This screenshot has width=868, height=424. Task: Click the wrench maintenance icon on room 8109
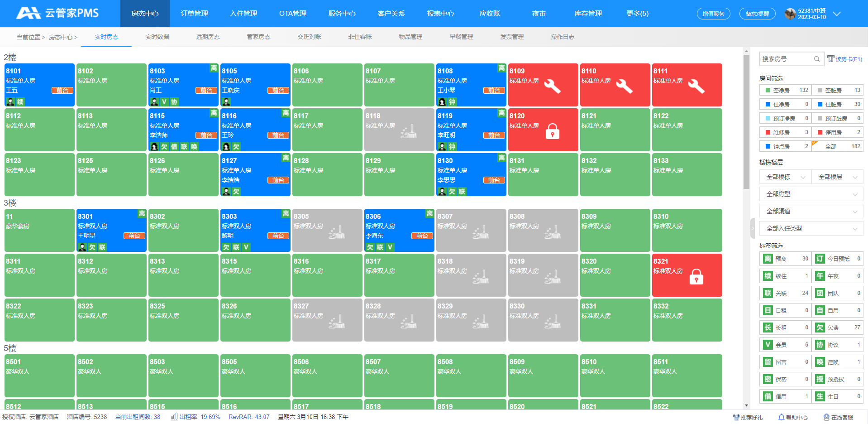pos(552,86)
